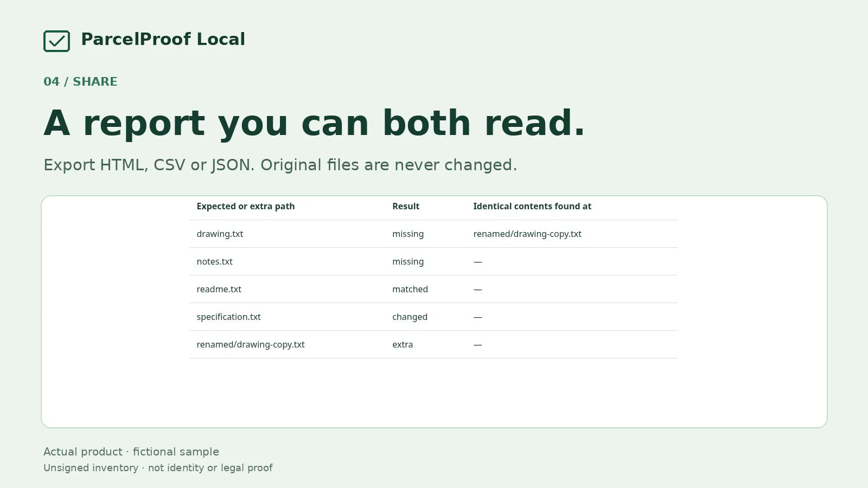This screenshot has height=488, width=868.
Task: Click the Export HTML, CSV or JSON subtitle
Action: click(280, 165)
